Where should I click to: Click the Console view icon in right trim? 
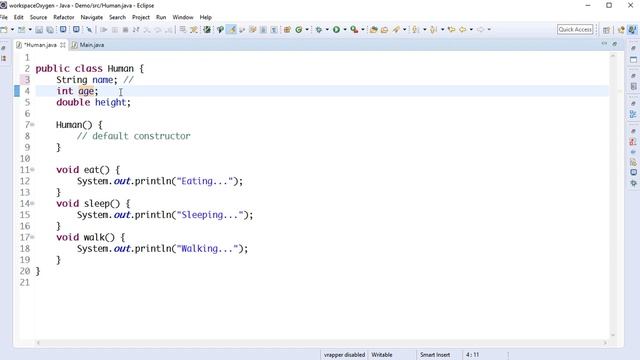tap(633, 172)
